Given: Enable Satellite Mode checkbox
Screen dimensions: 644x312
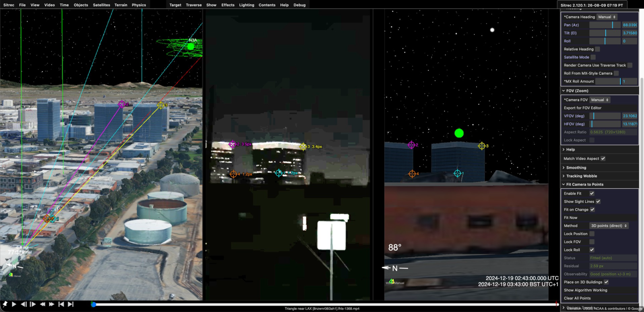Looking at the screenshot, I should (593, 57).
